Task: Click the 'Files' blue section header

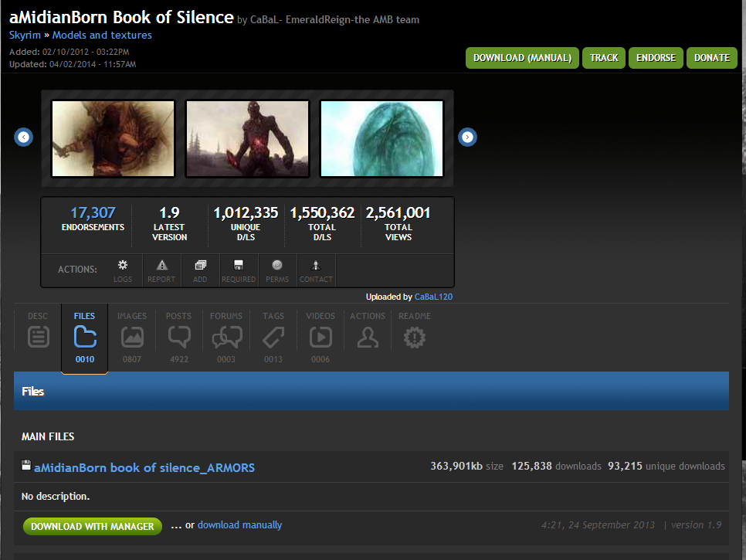Action: tap(371, 391)
